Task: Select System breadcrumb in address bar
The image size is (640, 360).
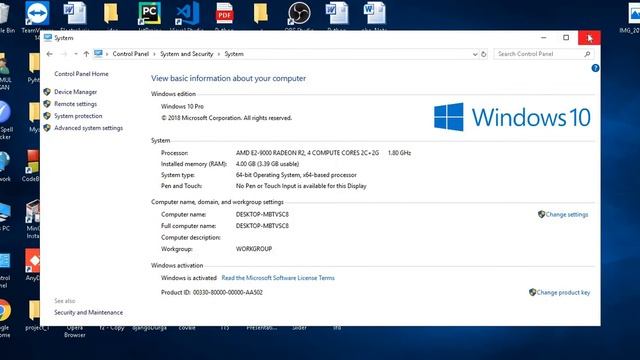Action: (234, 54)
